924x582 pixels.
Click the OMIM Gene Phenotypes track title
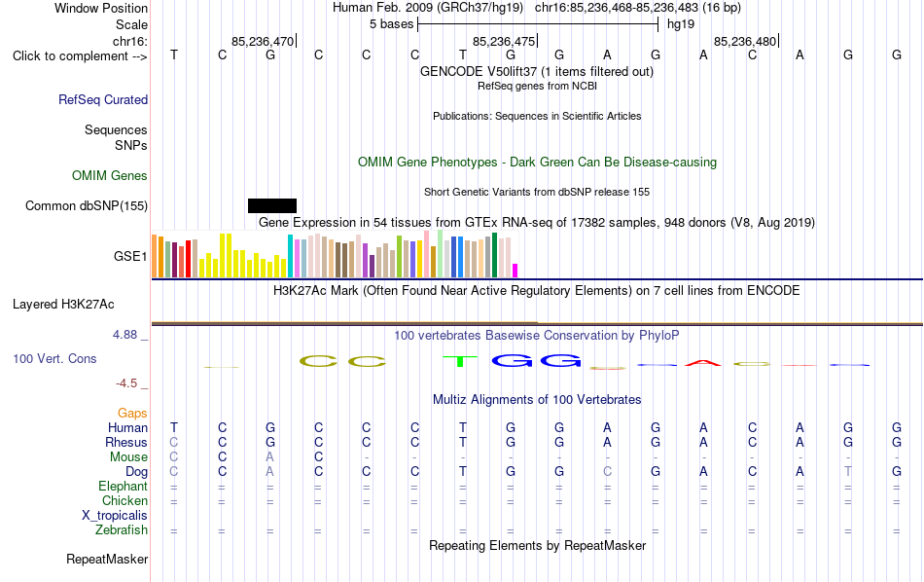(x=537, y=162)
